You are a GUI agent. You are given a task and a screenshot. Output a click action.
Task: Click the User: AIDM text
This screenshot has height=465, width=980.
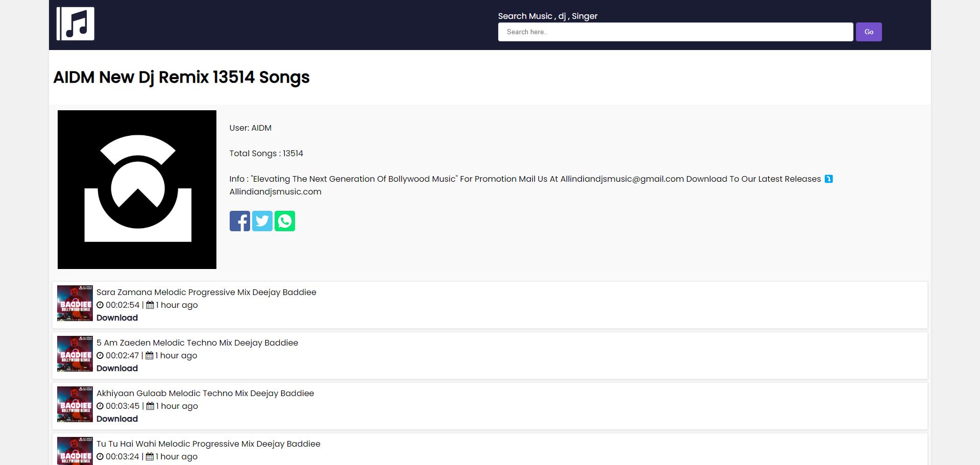point(250,128)
